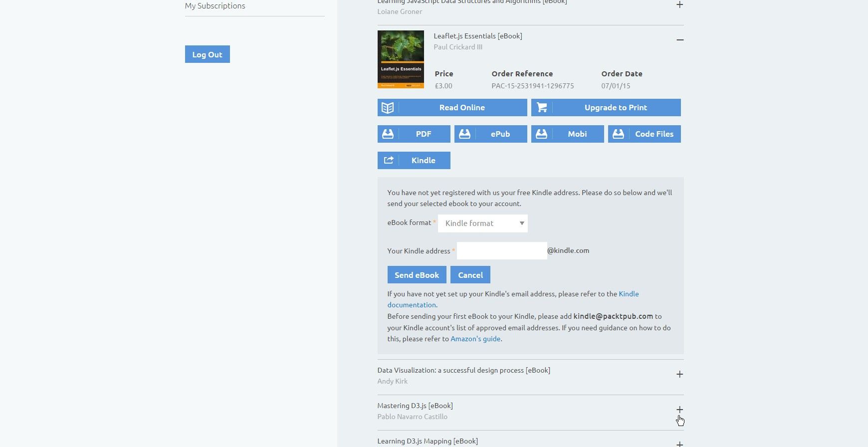Click the Mobi download icon
868x447 pixels.
(541, 134)
